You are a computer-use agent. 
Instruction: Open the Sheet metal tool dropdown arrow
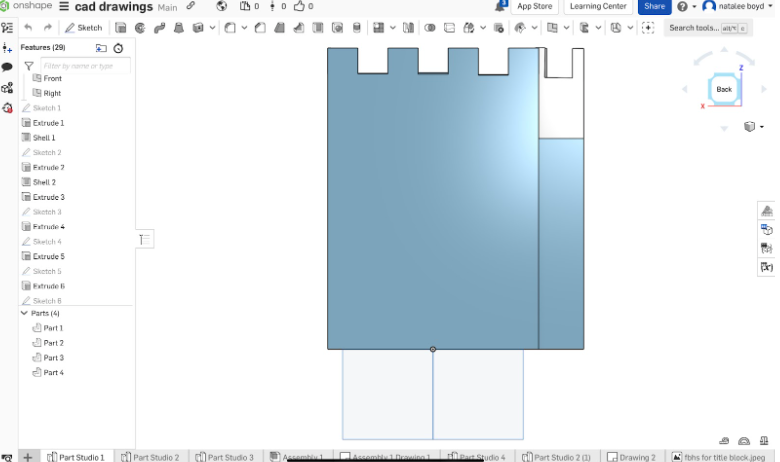598,28
